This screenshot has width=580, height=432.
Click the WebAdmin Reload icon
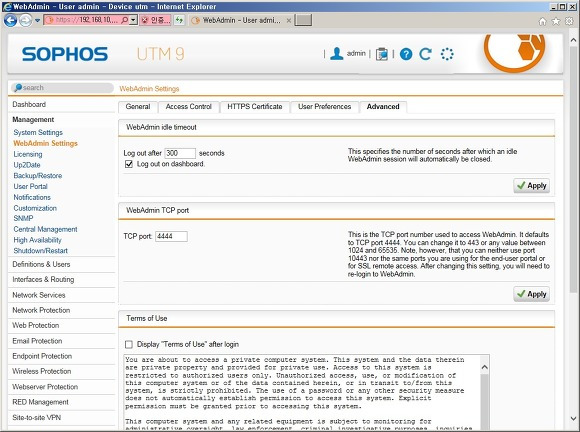click(425, 54)
